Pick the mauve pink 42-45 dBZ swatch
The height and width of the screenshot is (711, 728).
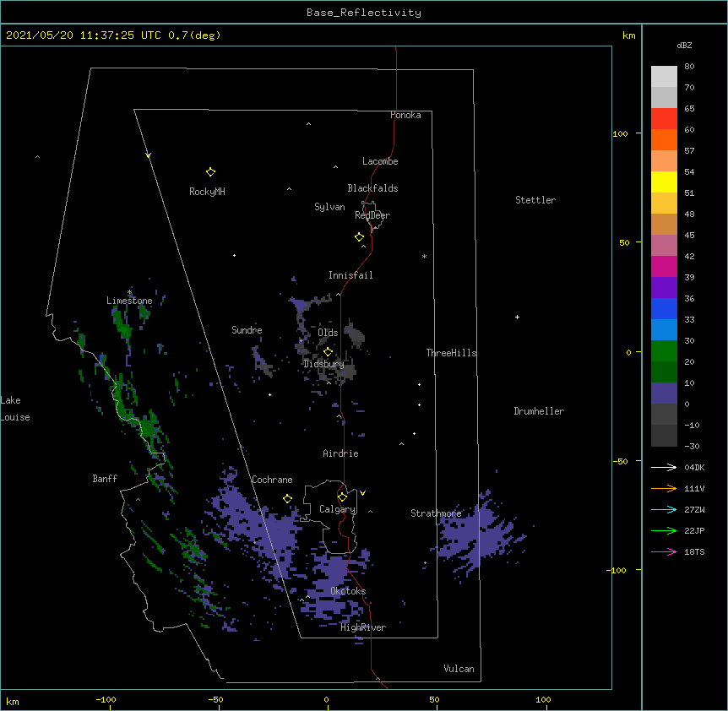pos(664,246)
